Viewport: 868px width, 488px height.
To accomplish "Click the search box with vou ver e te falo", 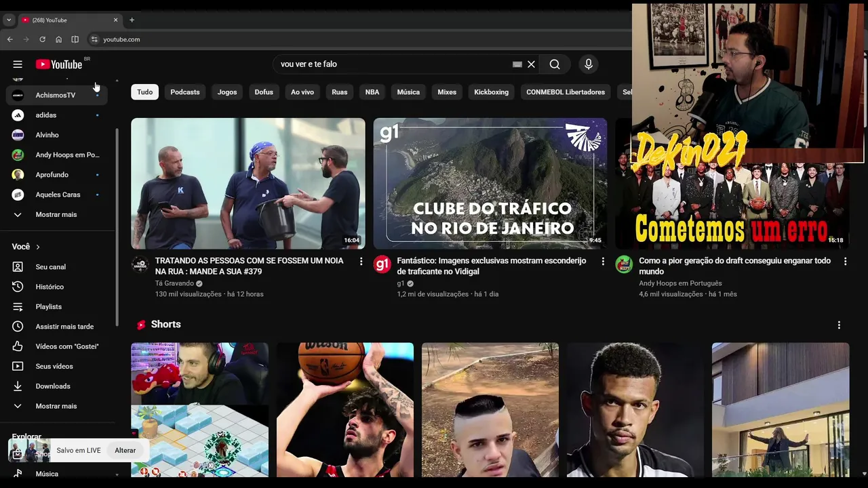I will pos(393,64).
